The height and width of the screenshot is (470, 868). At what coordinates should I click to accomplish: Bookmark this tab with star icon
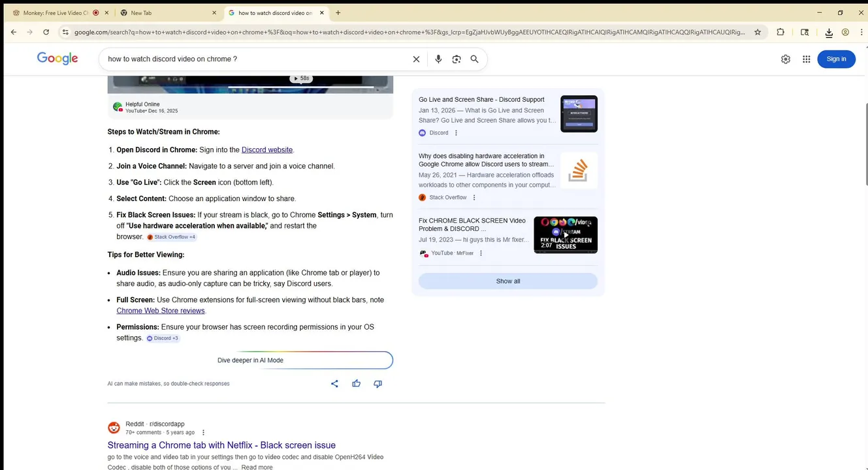[x=758, y=32]
